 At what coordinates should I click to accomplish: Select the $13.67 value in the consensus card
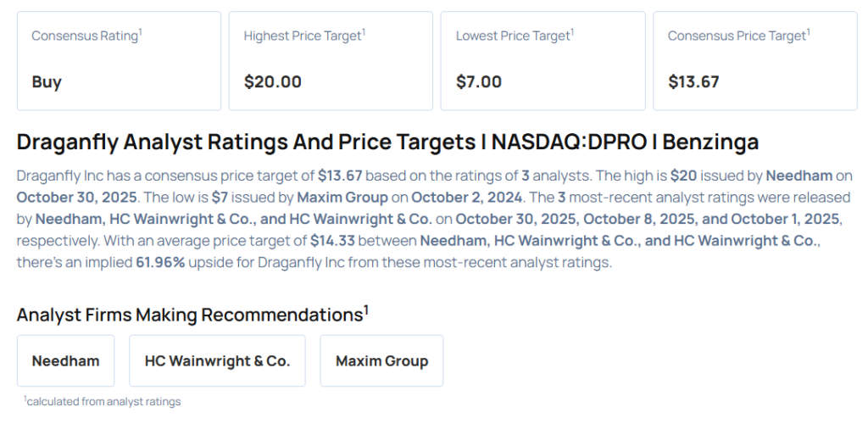693,82
